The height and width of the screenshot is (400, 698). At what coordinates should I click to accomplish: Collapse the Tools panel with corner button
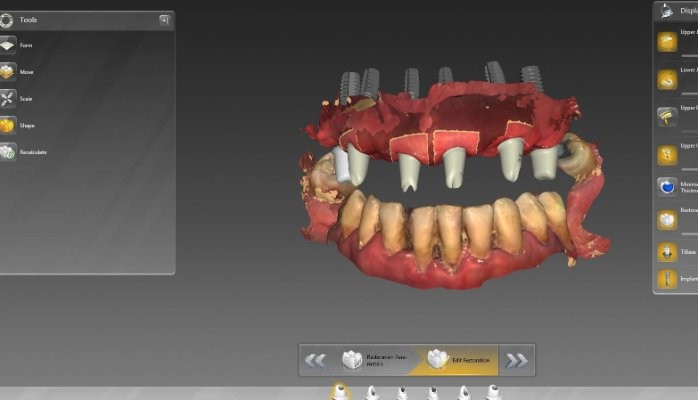click(x=164, y=19)
